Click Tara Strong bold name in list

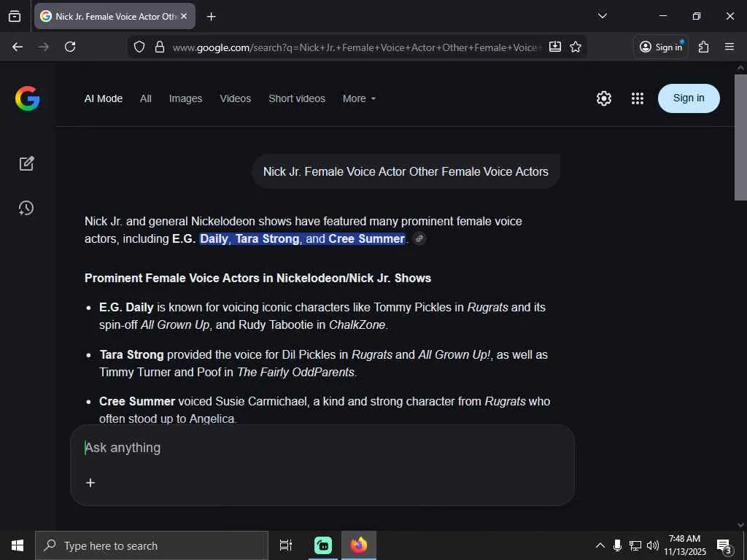[x=131, y=355]
